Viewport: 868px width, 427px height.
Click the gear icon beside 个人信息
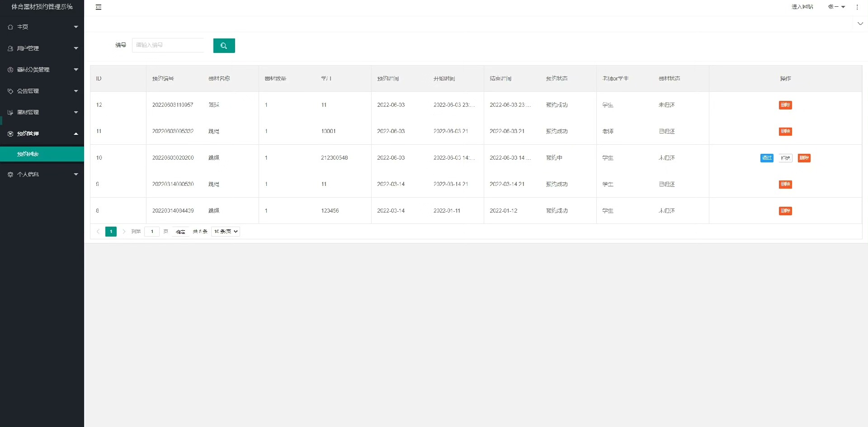click(x=10, y=175)
